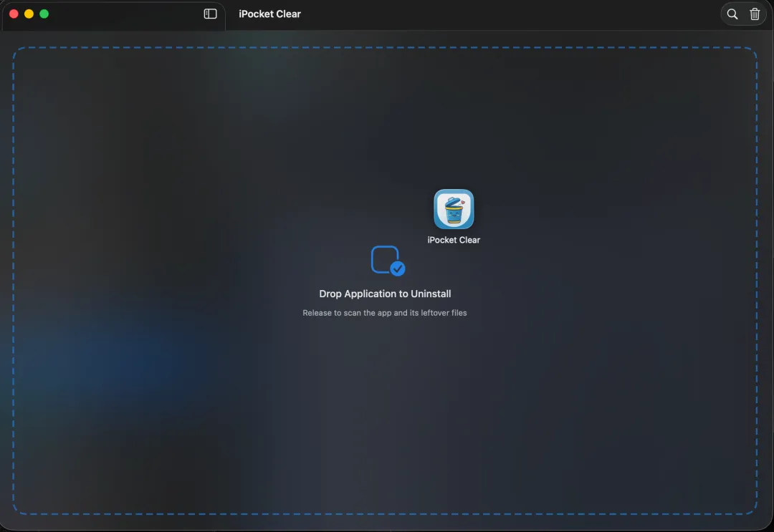Click the "Drop Application to Uninstall" heading
774x532 pixels.
pyautogui.click(x=385, y=294)
